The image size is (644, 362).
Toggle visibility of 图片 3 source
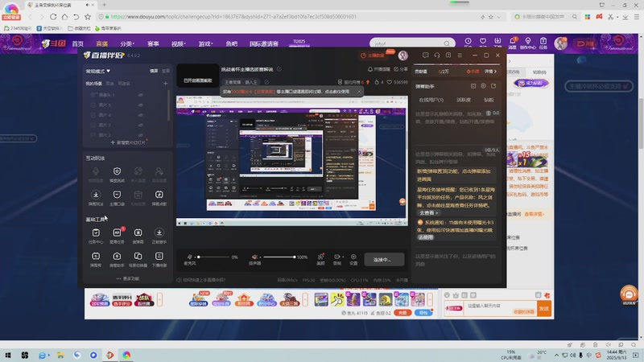(x=140, y=125)
